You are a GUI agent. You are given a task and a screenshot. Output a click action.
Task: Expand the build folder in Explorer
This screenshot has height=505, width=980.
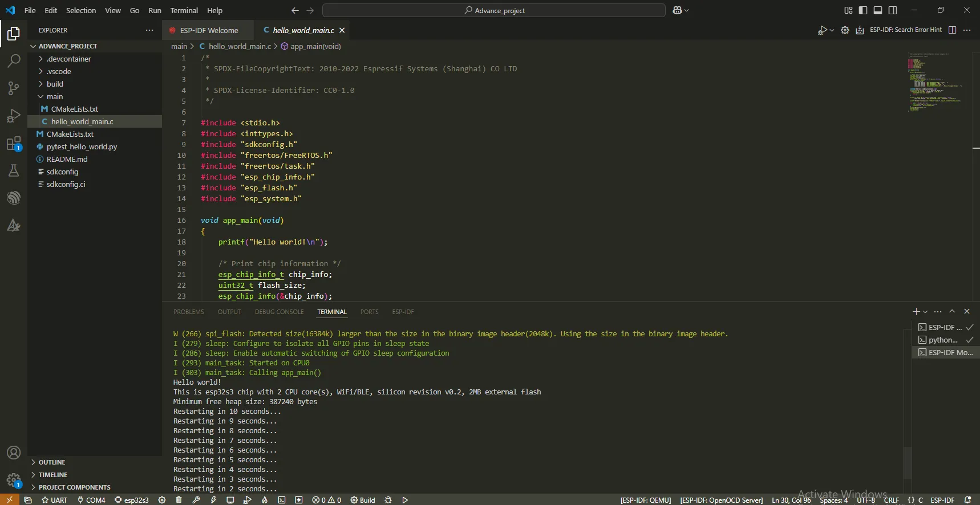pyautogui.click(x=55, y=84)
